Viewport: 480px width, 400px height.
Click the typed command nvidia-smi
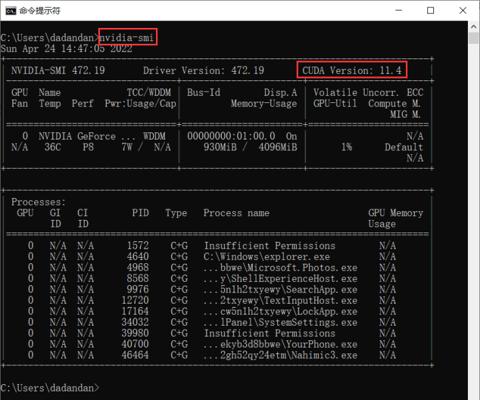point(127,37)
